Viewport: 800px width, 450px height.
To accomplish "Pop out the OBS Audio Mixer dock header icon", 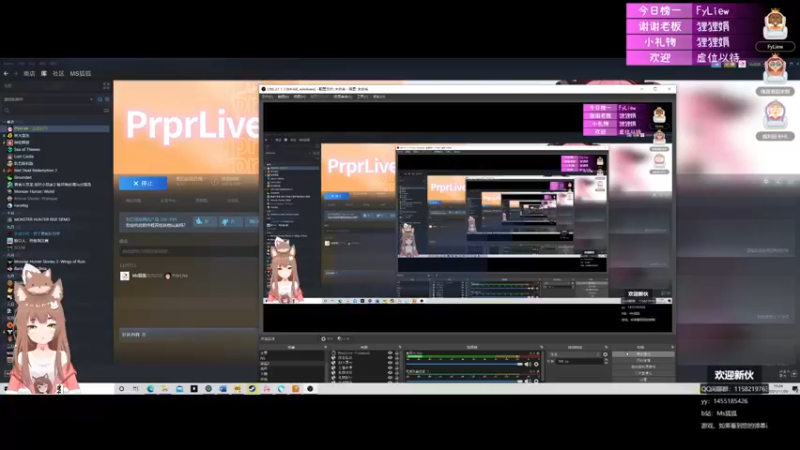I will pos(541,347).
